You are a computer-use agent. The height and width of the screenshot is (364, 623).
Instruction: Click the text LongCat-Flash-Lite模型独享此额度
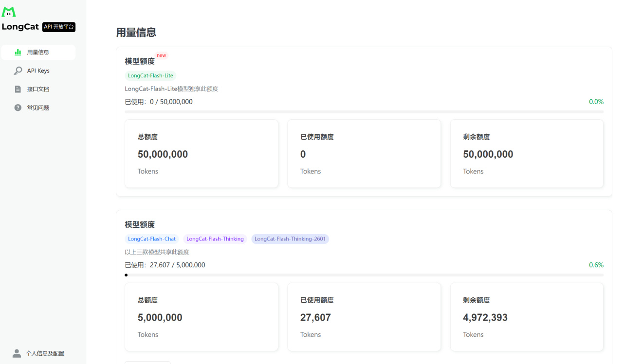tap(172, 89)
